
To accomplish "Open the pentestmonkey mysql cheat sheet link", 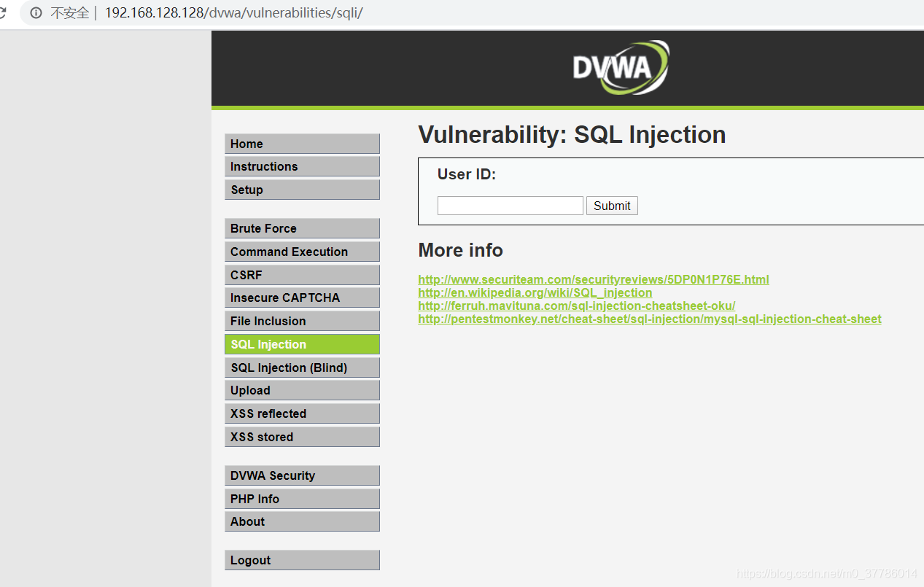I will tap(650, 319).
